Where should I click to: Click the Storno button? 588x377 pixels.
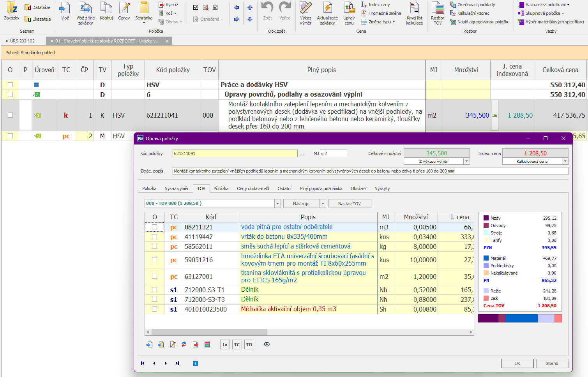pyautogui.click(x=551, y=363)
